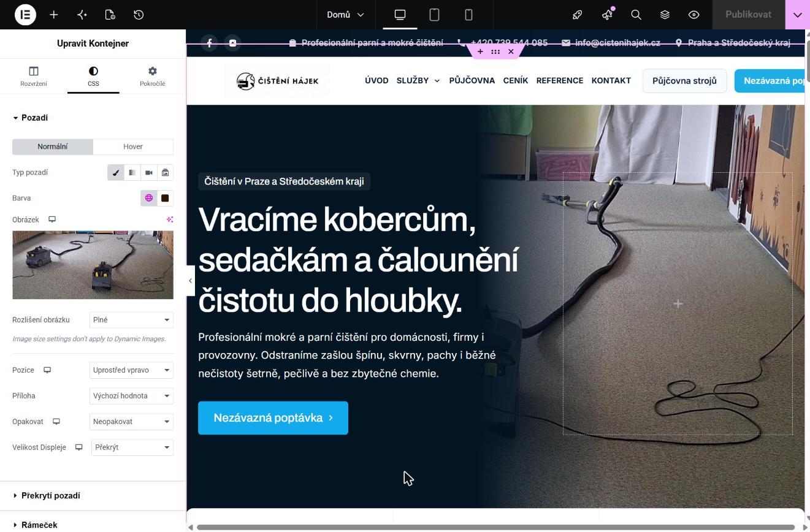Collapse the editor panel with arrow handle
Viewport: 810px width, 532px height.
pyautogui.click(x=190, y=281)
